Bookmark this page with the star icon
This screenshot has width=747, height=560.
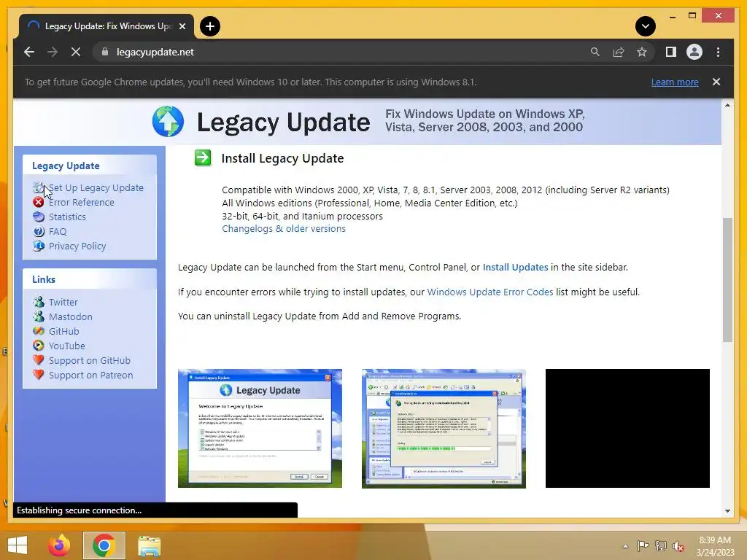(642, 52)
